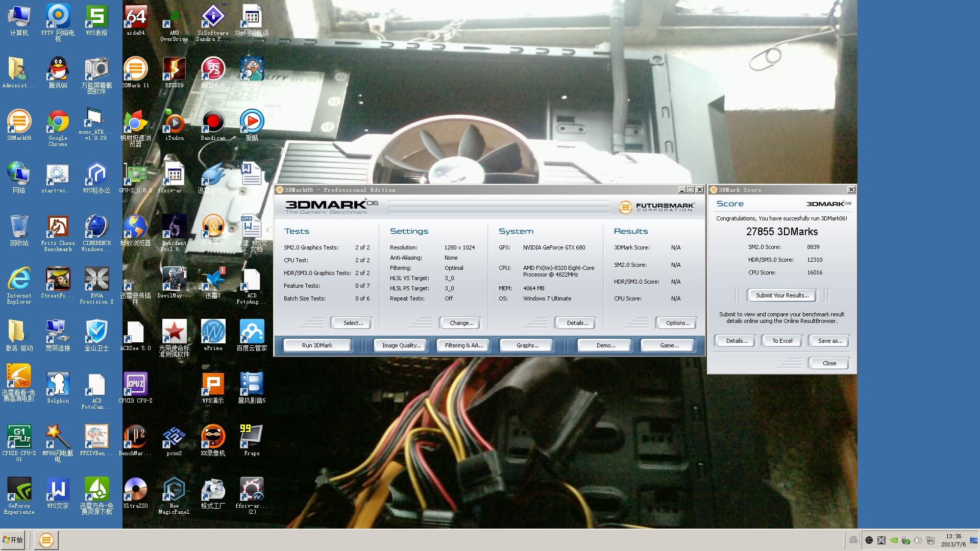Open wPrime desktop shortcut
The image size is (980, 551).
213,335
